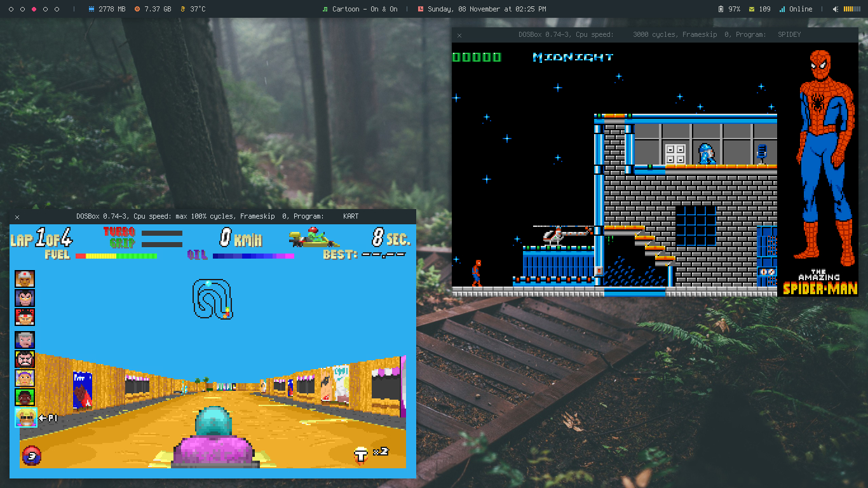Click the '00000' score in SPIDEY
Image resolution: width=868 pixels, height=488 pixels.
pyautogui.click(x=477, y=57)
